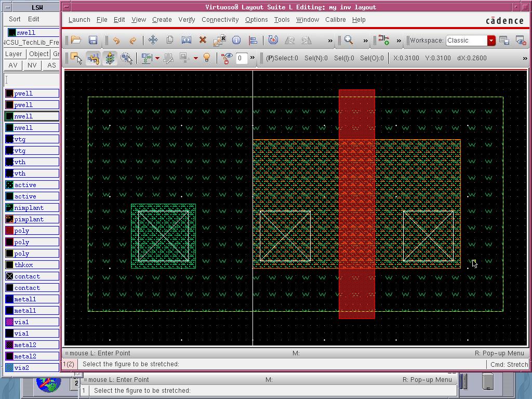Click the area-select dashed circle icon
The image size is (532, 399).
pyautogui.click(x=126, y=58)
